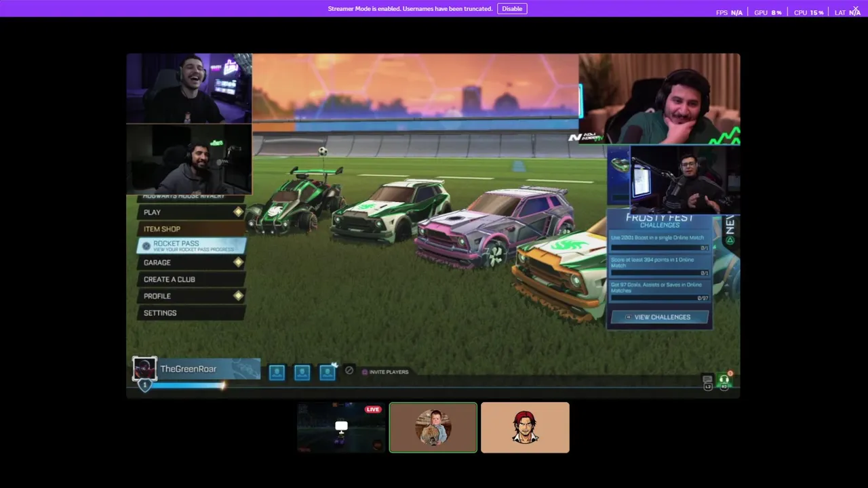Click the FPS N/A stat
The height and width of the screenshot is (488, 868).
(729, 13)
